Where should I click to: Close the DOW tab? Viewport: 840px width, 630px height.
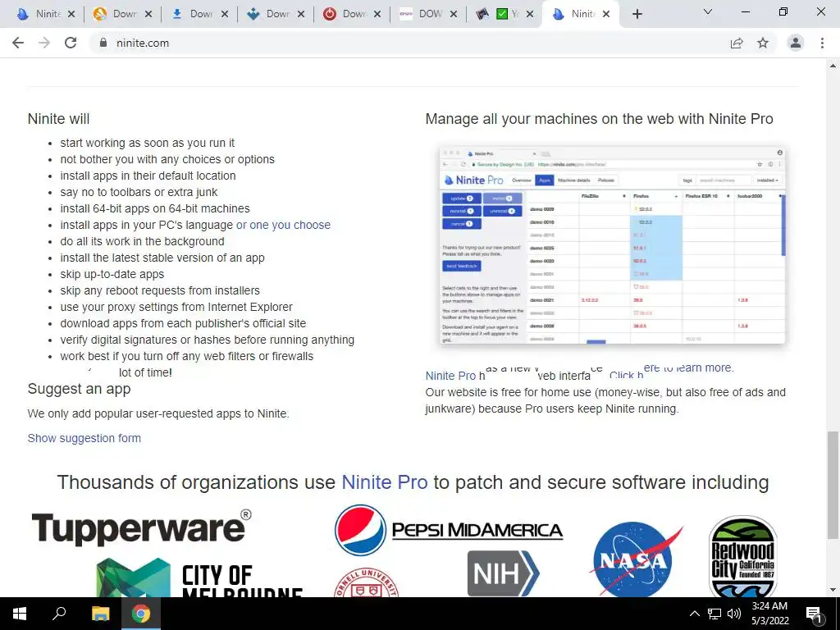pyautogui.click(x=454, y=15)
